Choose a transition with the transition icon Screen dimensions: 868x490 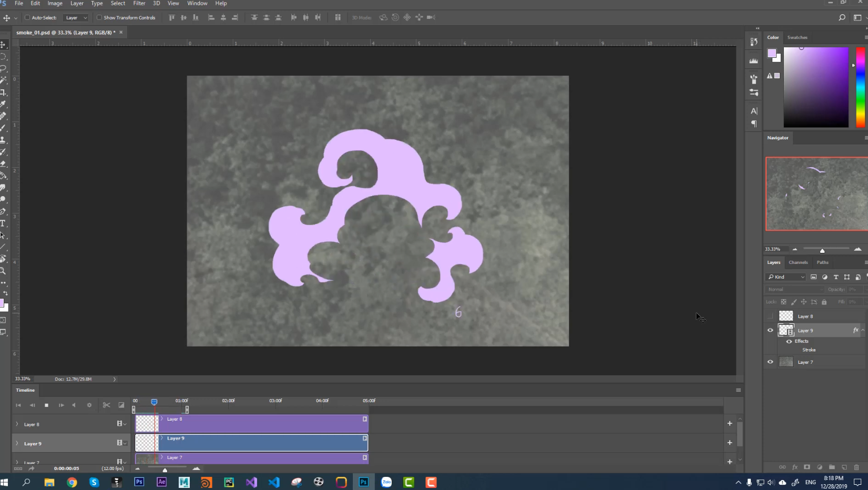pyautogui.click(x=121, y=405)
